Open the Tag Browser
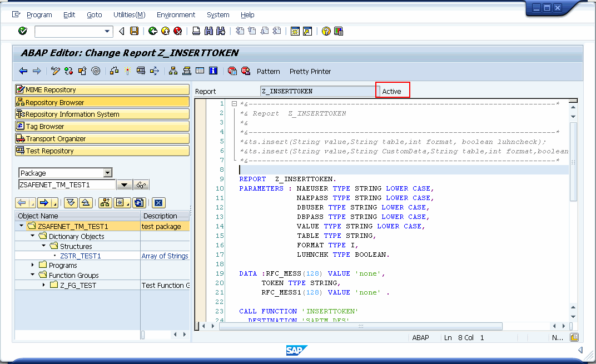The width and height of the screenshot is (596, 364). point(102,126)
